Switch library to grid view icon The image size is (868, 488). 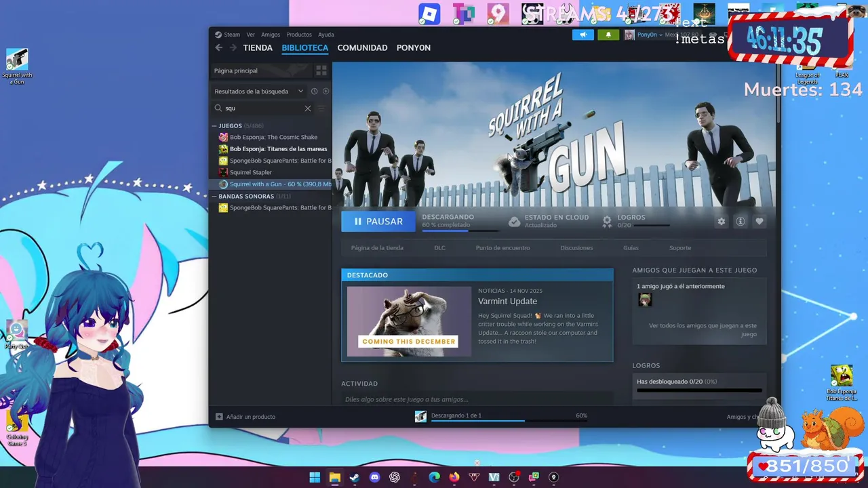pos(321,70)
